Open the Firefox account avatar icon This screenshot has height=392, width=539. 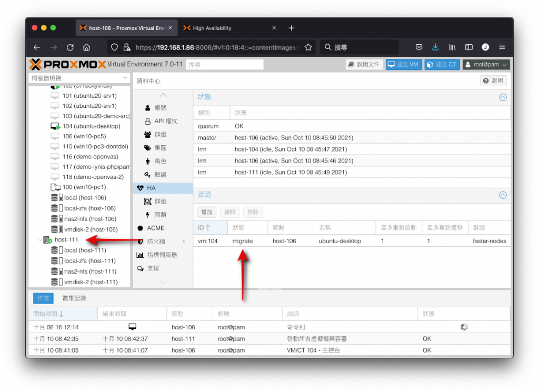click(x=485, y=47)
